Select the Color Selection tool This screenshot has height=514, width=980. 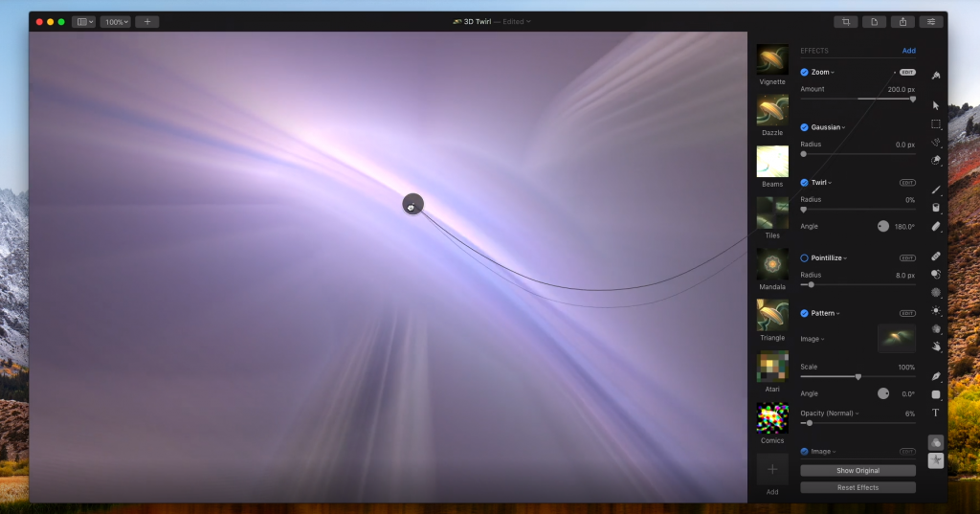936,161
